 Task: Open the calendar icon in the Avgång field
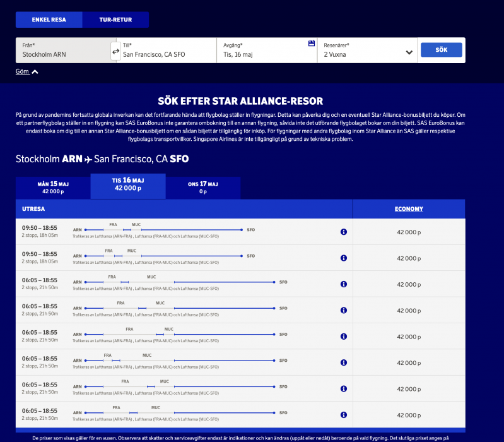tap(311, 44)
